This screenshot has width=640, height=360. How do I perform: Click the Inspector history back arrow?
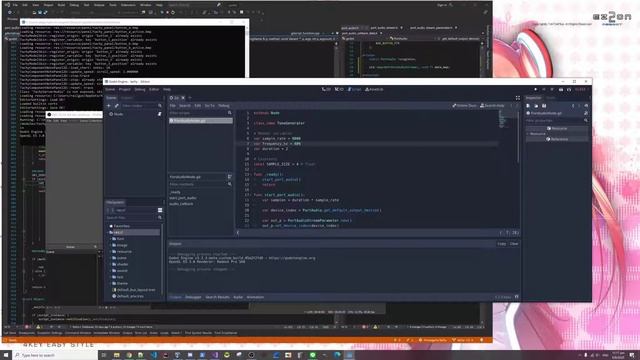pos(573,106)
